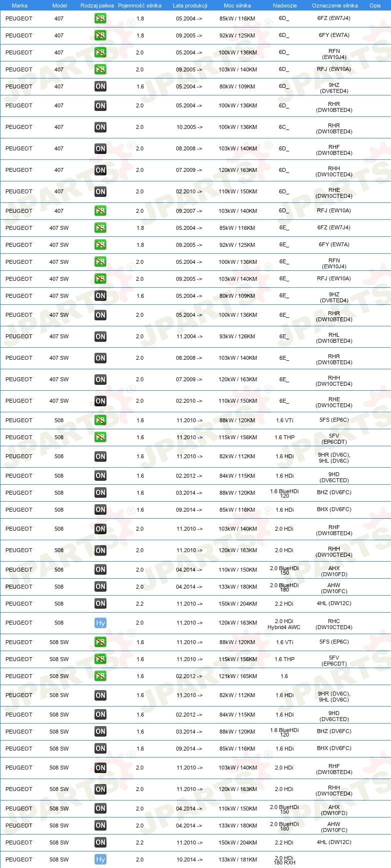The image size is (391, 868).
Task: Click diesel ON icon in 6E_ RHE row
Action: 100,401
